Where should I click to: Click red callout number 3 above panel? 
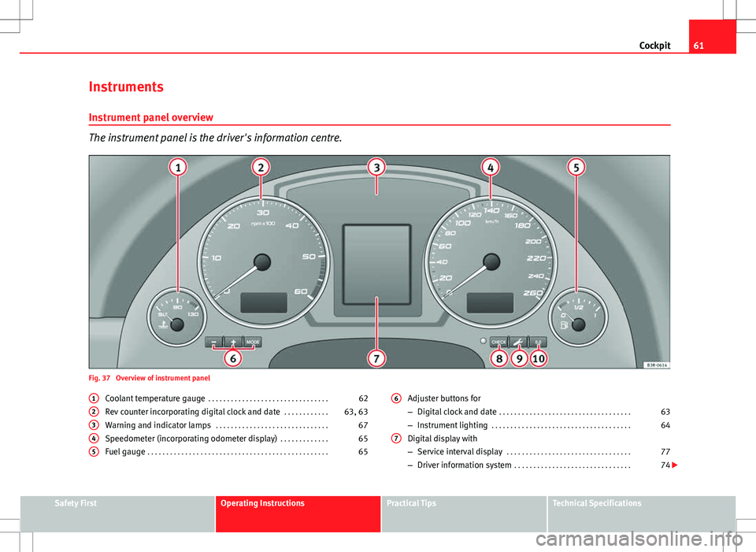coord(377,168)
